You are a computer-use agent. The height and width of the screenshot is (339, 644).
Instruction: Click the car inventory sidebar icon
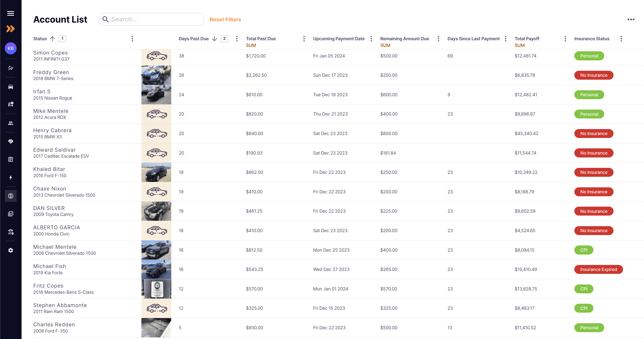click(11, 87)
